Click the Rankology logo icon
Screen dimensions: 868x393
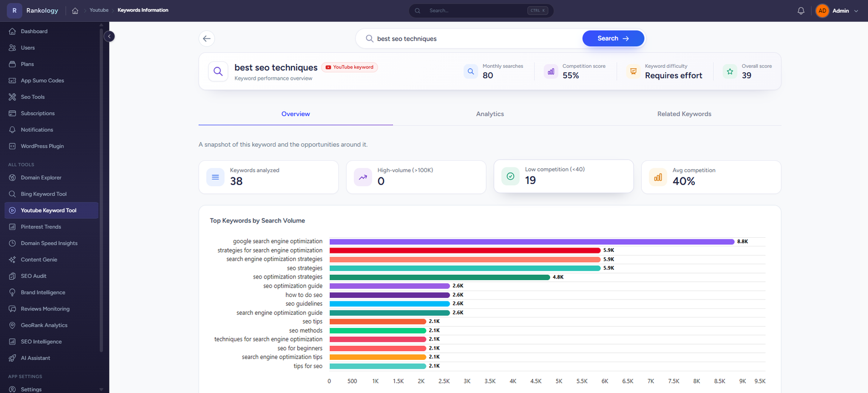[15, 10]
